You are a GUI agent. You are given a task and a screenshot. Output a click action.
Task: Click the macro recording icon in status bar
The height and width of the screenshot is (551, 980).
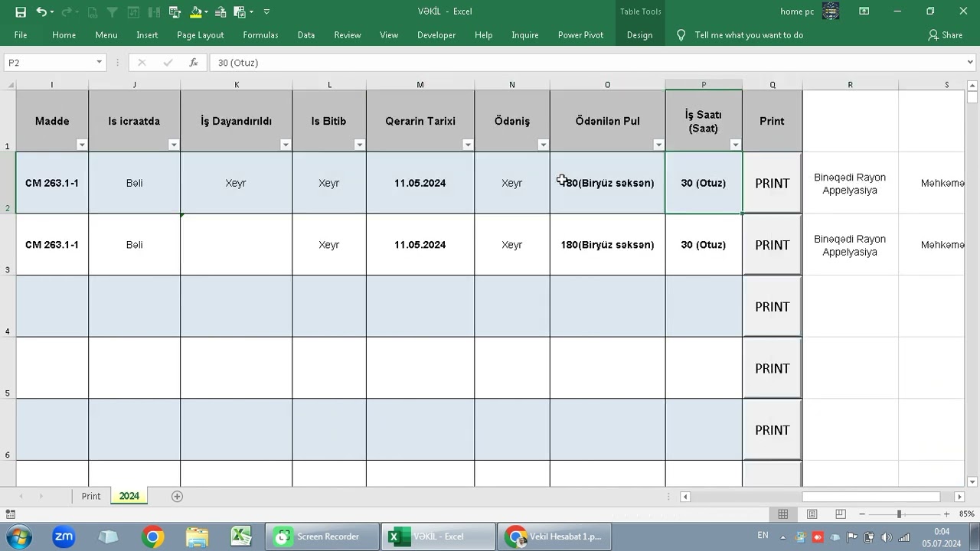[x=11, y=514]
